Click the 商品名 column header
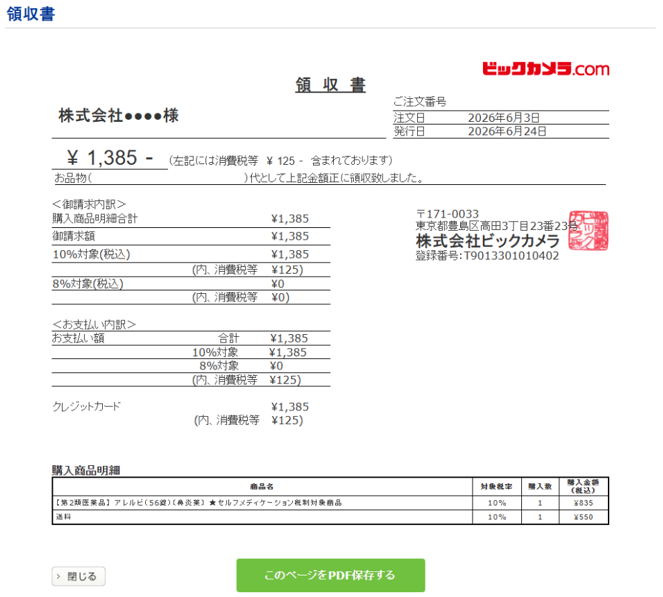Viewport: 663px width, 597px height. [262, 487]
